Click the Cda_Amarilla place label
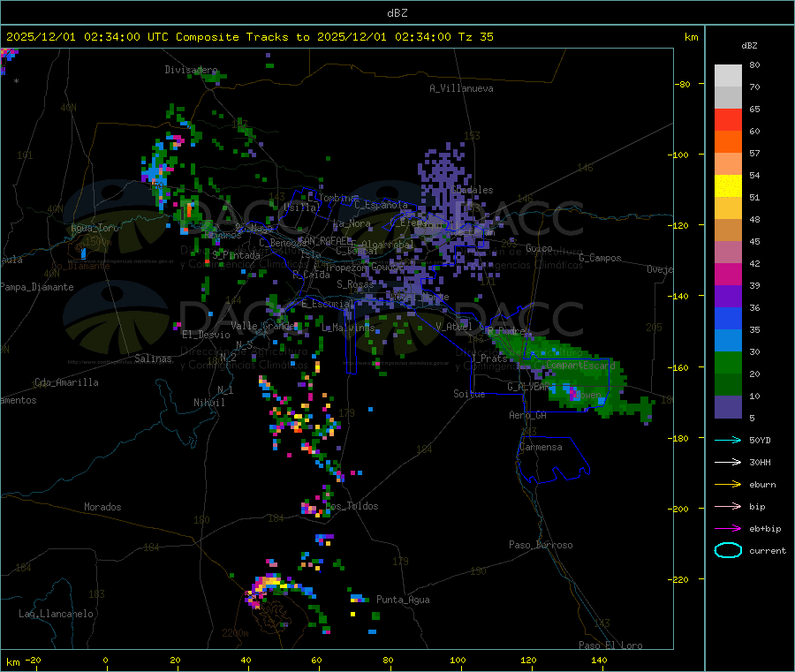The height and width of the screenshot is (672, 795). click(x=66, y=382)
